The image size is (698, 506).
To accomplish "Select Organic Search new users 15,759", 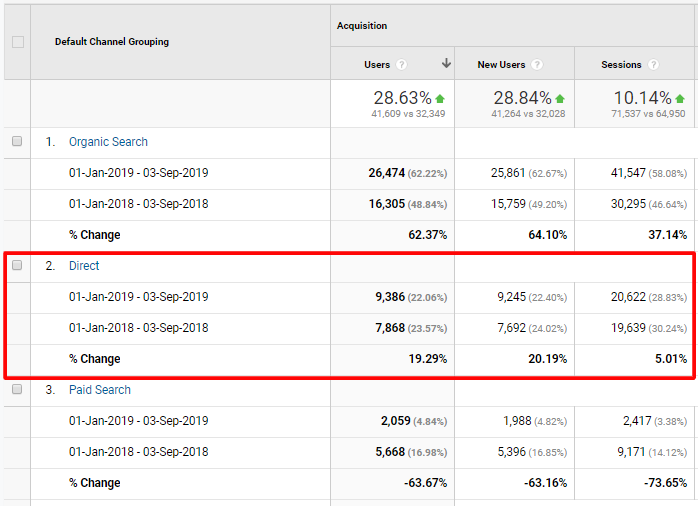I will point(508,204).
